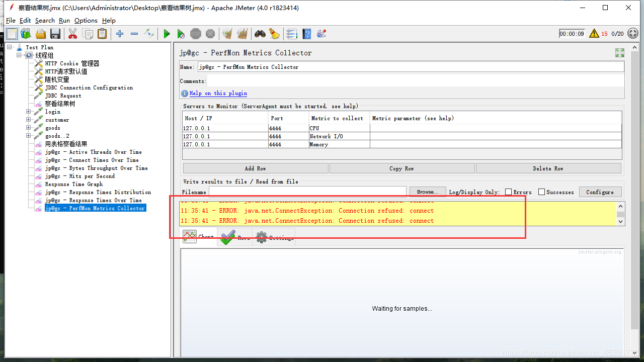The image size is (644, 362).
Task: Click the grey Stop icon
Action: 196,34
